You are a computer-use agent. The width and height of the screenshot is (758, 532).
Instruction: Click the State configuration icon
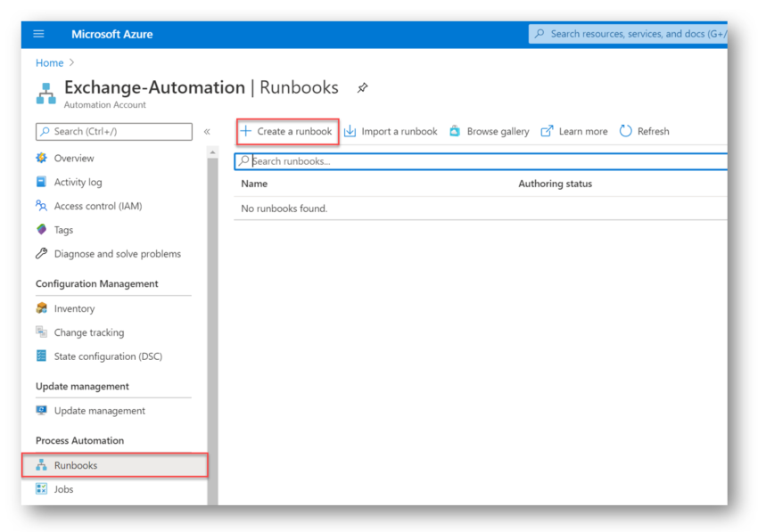tap(42, 356)
